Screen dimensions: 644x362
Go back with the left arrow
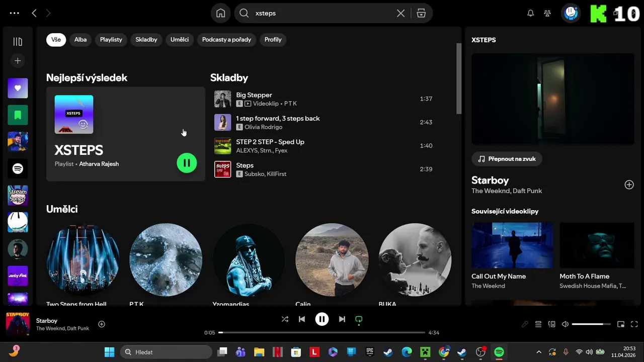click(x=34, y=14)
